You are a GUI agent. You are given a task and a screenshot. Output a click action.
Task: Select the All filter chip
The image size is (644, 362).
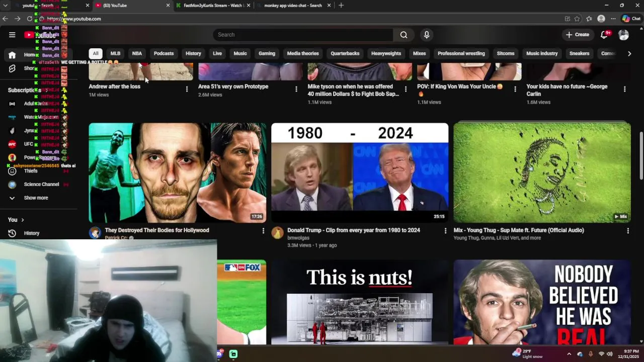[96, 53]
